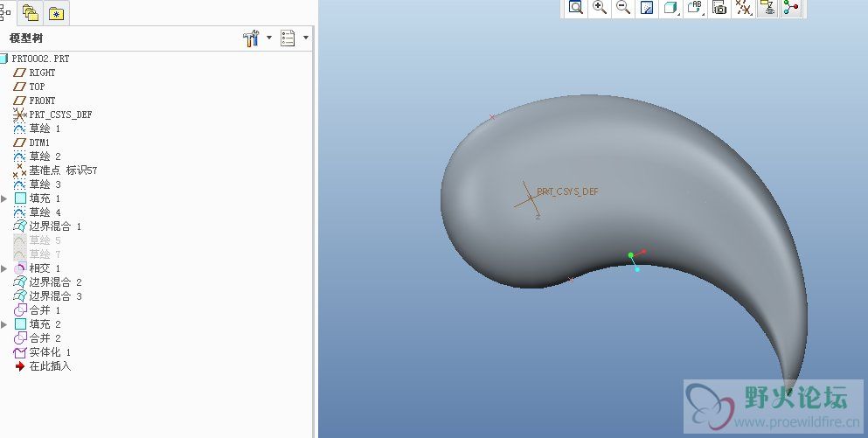The width and height of the screenshot is (868, 438).
Task: Open the Datum Display Filters dropdown
Action: click(x=744, y=8)
